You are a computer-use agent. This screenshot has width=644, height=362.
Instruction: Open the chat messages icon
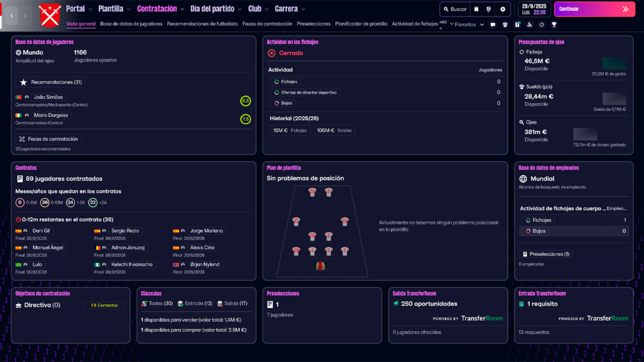pyautogui.click(x=493, y=25)
